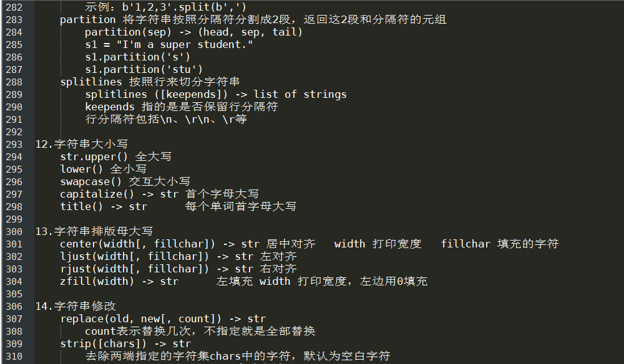Viewport: 624px width, 364px height.
Task: Click 'strip([chars])' text on line 309
Action: pos(104,343)
